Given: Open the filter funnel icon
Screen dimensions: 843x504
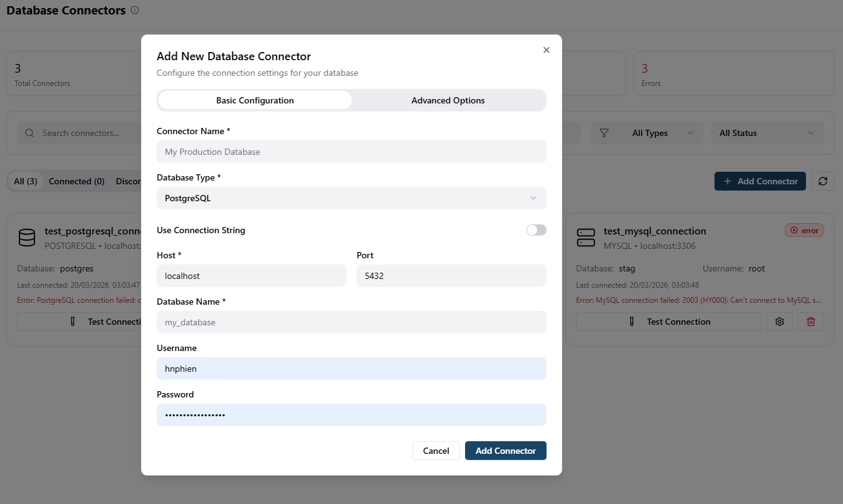Looking at the screenshot, I should point(604,133).
